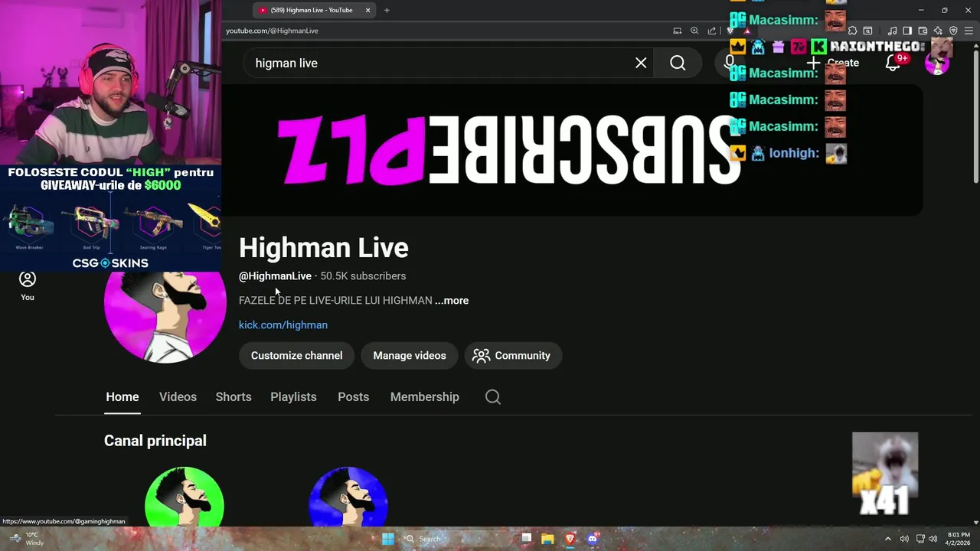The image size is (980, 551).
Task: Open the kick.com/highman link
Action: [x=283, y=324]
